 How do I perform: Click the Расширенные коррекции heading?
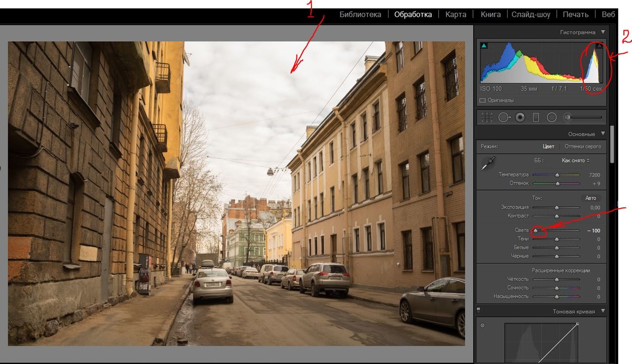tap(561, 270)
